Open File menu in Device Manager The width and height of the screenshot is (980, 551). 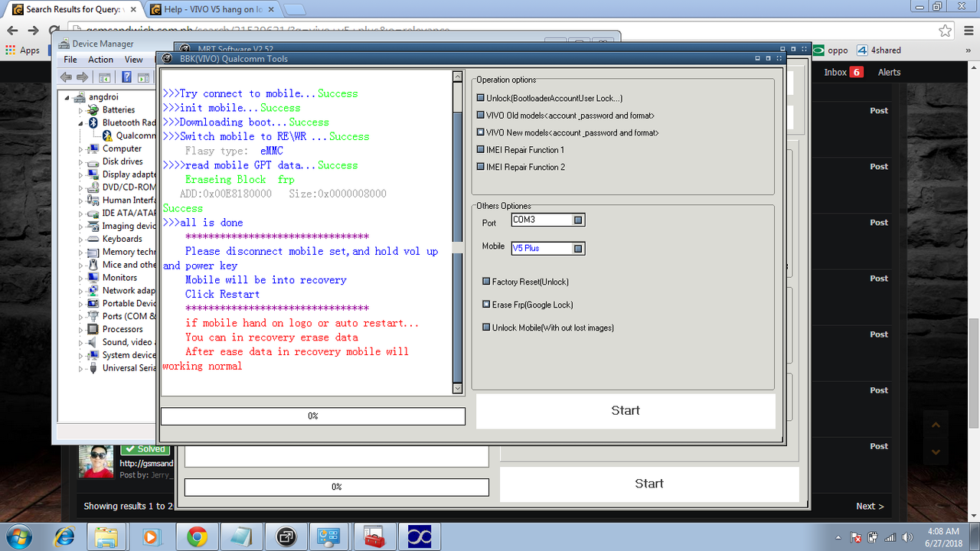[70, 60]
